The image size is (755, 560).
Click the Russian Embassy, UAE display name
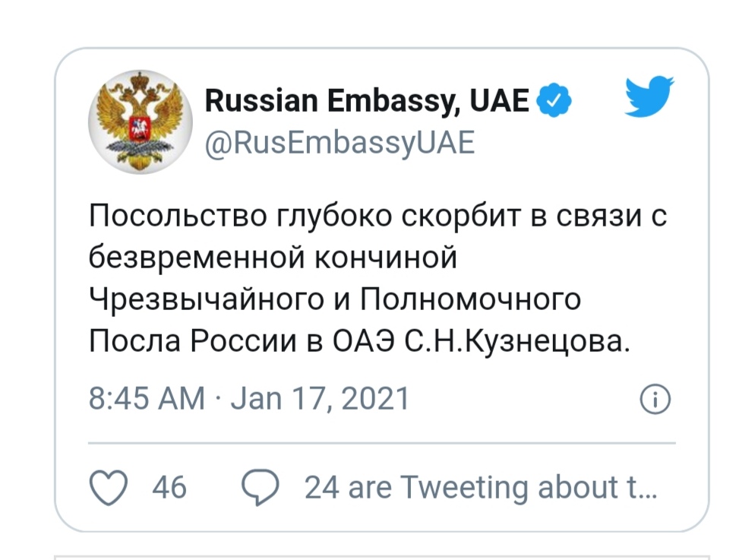(368, 100)
